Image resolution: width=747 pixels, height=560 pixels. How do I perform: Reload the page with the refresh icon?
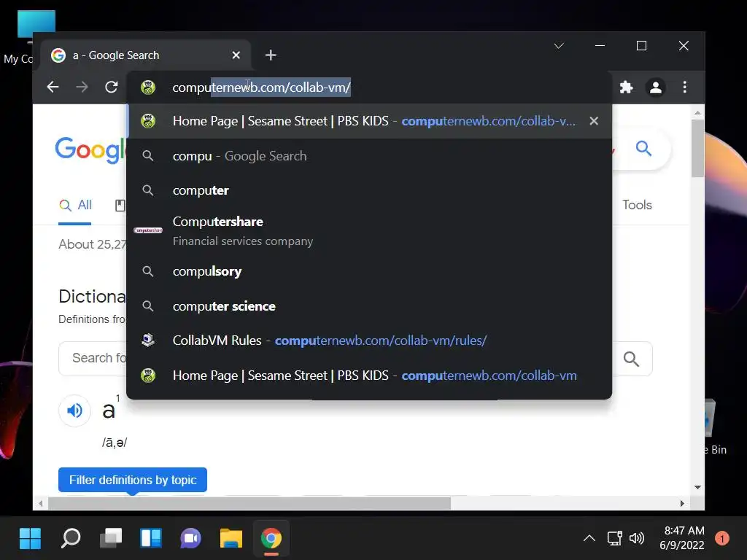click(112, 87)
